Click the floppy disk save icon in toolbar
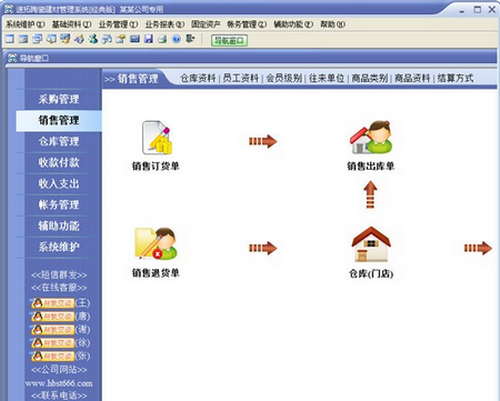The height and width of the screenshot is (401, 500). click(148, 39)
